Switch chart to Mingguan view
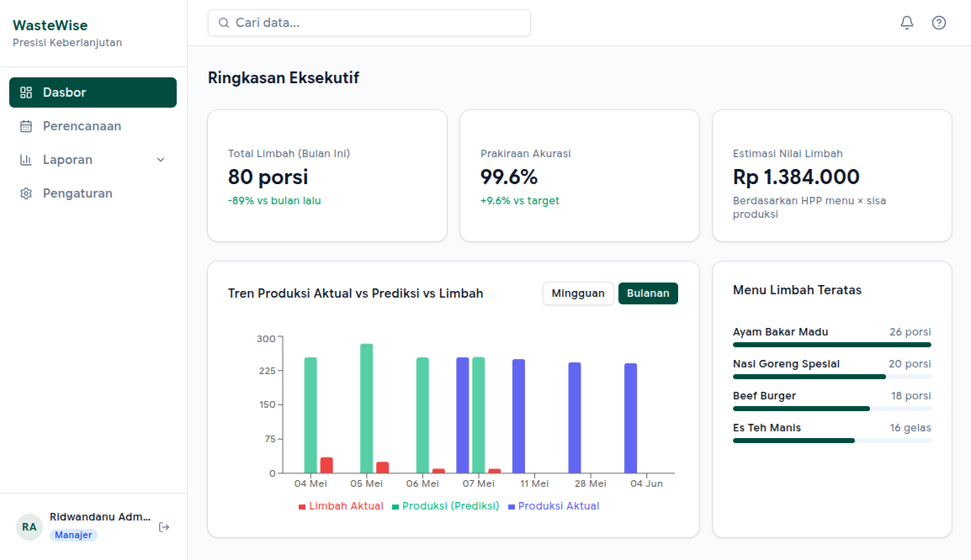The image size is (971, 560). tap(578, 293)
